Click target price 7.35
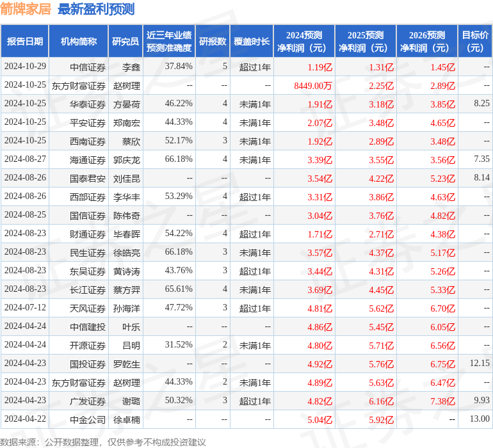The width and height of the screenshot is (493, 448). coord(481,159)
